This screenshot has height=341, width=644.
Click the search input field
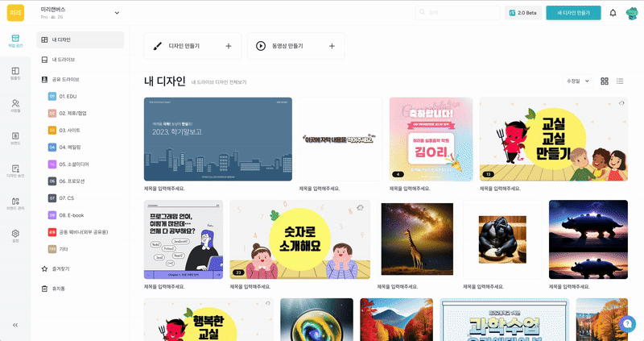coord(460,13)
